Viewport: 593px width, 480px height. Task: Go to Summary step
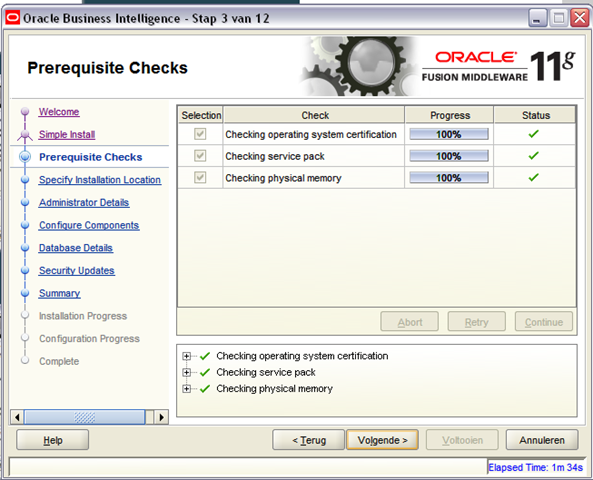(59, 293)
